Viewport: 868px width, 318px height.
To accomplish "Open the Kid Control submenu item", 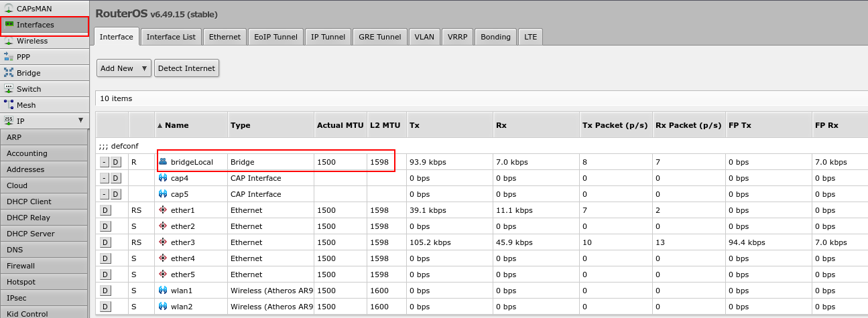I will (x=44, y=312).
